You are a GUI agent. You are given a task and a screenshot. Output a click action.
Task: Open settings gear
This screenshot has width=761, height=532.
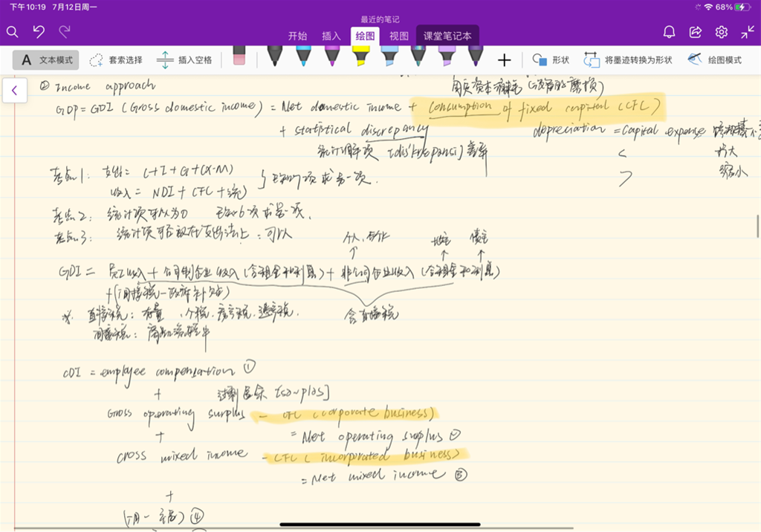coord(721,32)
